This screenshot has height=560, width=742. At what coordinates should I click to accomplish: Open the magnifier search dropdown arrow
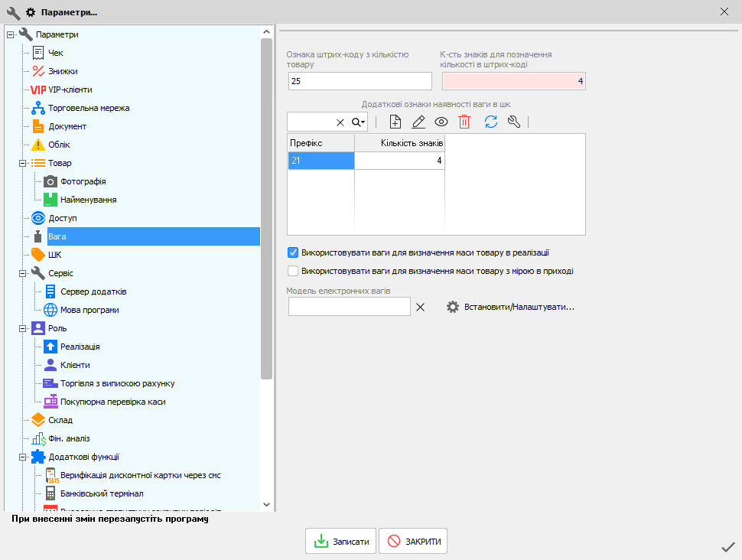[359, 122]
